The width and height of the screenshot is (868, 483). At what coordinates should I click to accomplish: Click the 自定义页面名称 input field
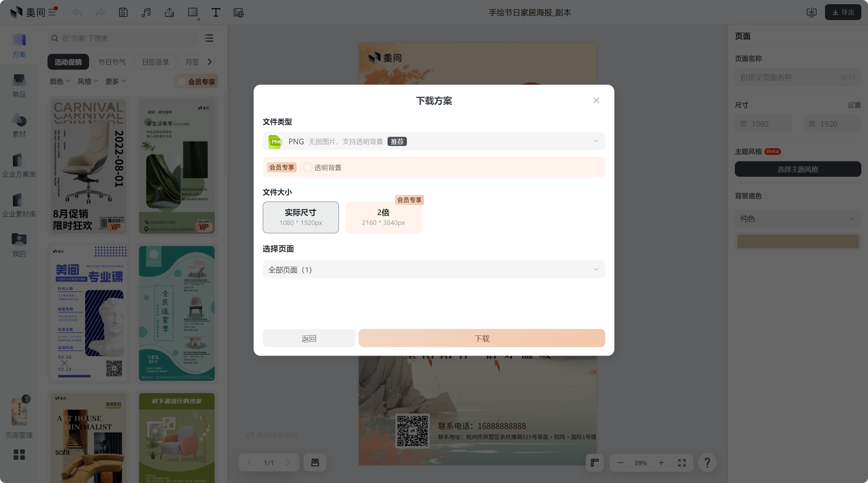(798, 77)
